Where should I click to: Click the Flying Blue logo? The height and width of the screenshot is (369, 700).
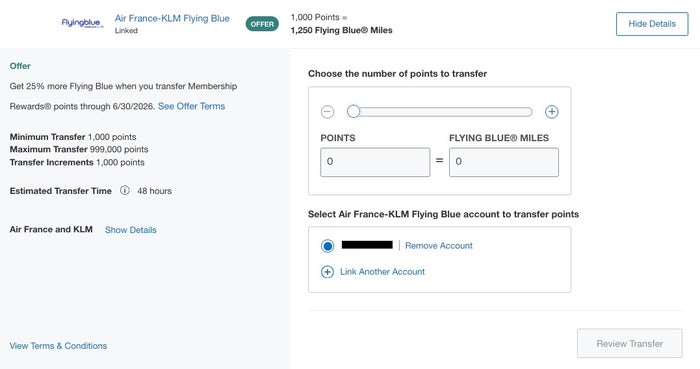tap(82, 23)
